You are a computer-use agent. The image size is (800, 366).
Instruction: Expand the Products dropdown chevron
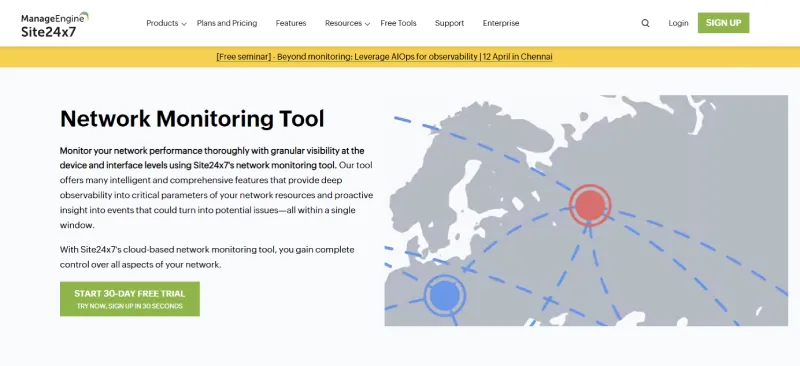click(x=184, y=24)
